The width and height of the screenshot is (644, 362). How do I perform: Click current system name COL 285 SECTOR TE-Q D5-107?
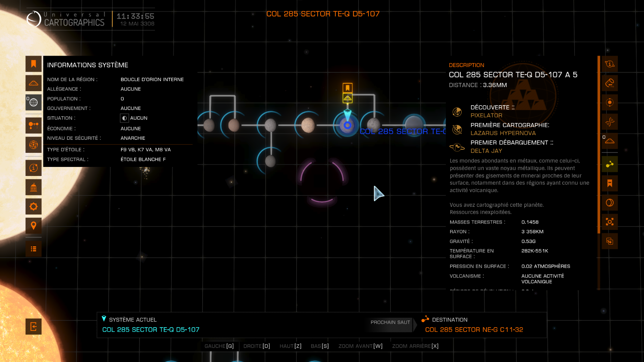tap(151, 329)
